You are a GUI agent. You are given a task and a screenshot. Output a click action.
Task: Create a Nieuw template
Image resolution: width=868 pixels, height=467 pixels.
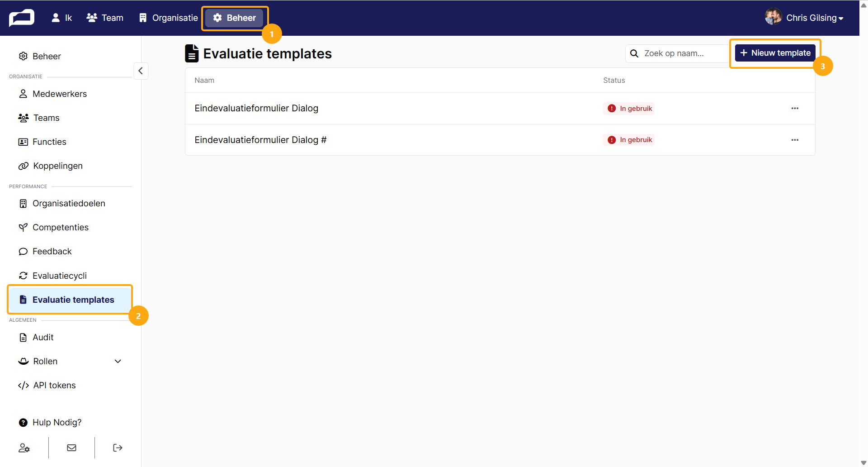pyautogui.click(x=775, y=53)
